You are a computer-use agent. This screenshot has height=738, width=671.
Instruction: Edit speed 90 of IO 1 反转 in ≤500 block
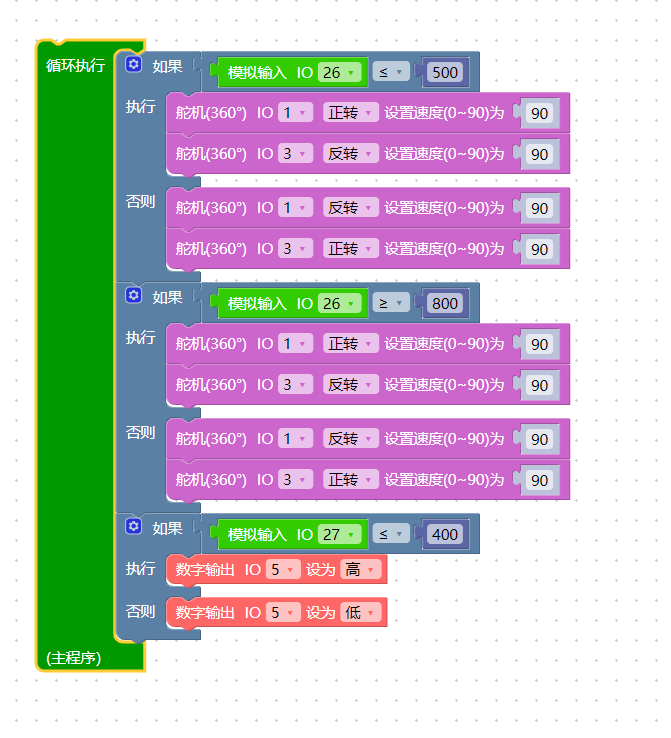click(540, 208)
